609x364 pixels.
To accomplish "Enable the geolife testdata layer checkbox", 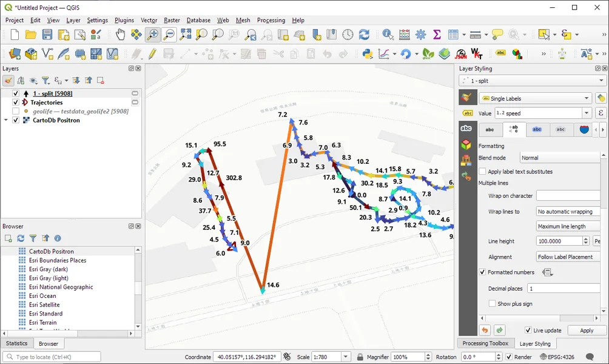I will [x=16, y=111].
